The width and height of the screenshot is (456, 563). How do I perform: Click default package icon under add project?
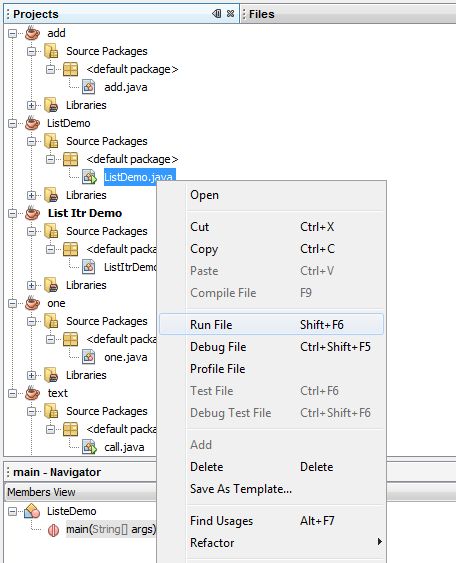point(70,69)
